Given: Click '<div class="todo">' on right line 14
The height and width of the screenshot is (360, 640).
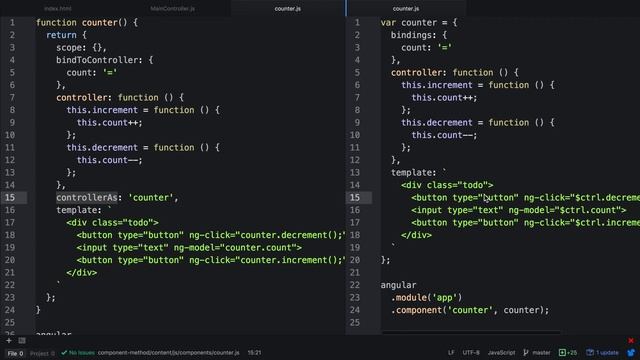Looking at the screenshot, I should pyautogui.click(x=447, y=185).
